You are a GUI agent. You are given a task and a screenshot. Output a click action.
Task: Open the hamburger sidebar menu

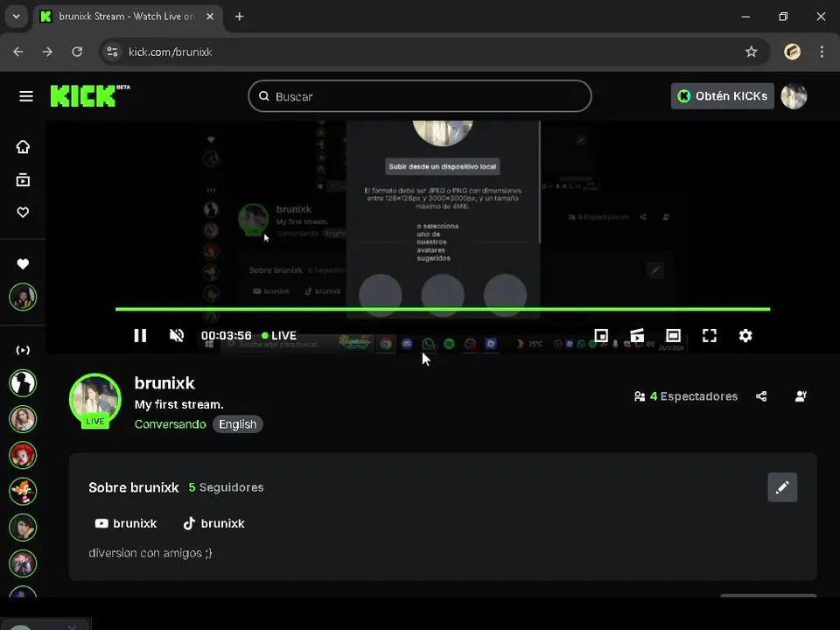pos(25,96)
